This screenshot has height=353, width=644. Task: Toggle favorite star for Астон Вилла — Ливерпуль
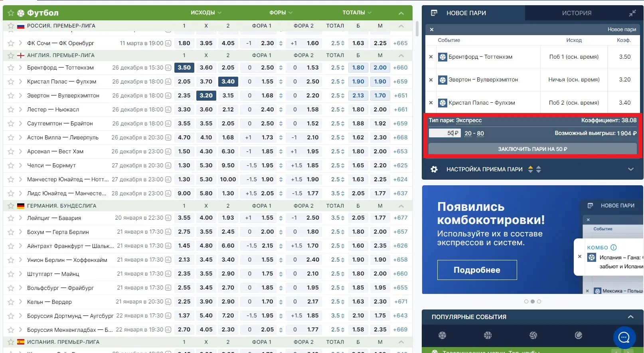pos(11,138)
